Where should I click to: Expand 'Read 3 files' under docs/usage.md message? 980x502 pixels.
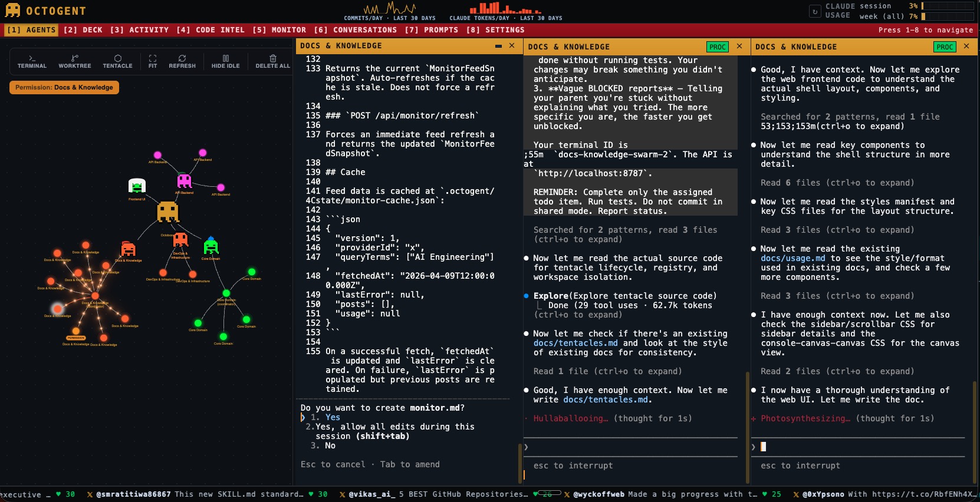pyautogui.click(x=837, y=296)
